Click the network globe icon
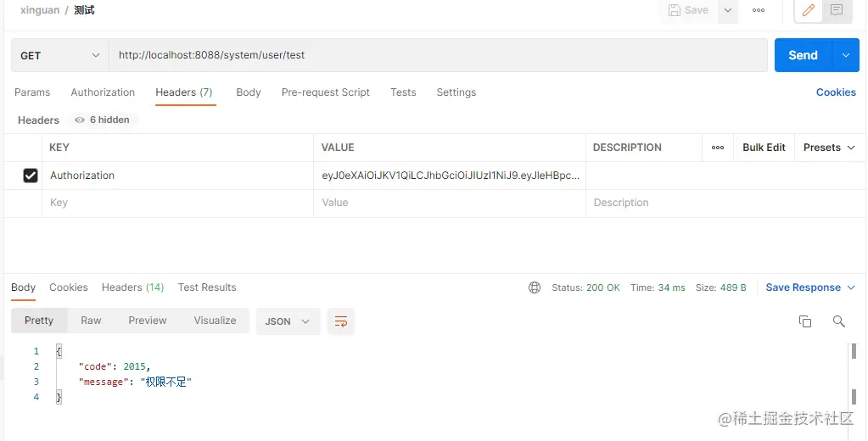Screen dimensions: 868x441 [535, 287]
